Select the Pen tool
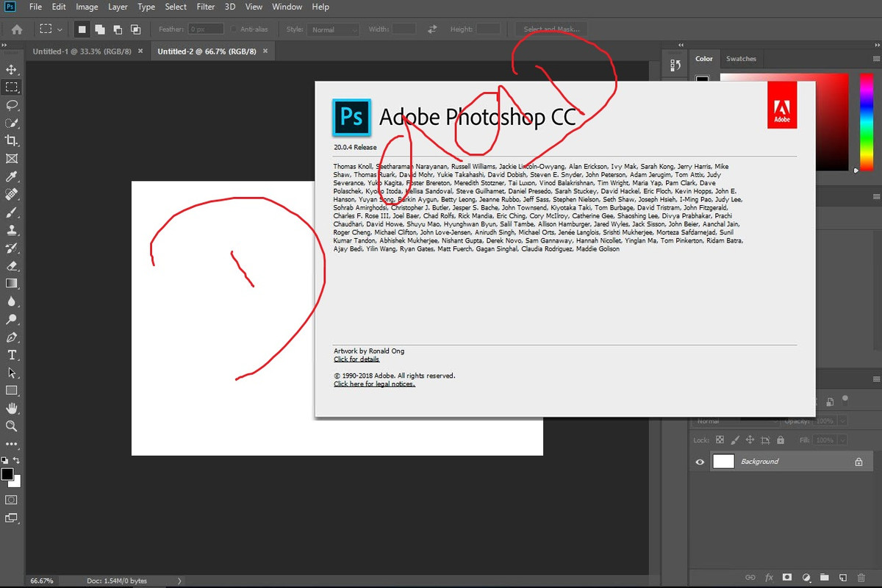882x588 pixels. (12, 337)
